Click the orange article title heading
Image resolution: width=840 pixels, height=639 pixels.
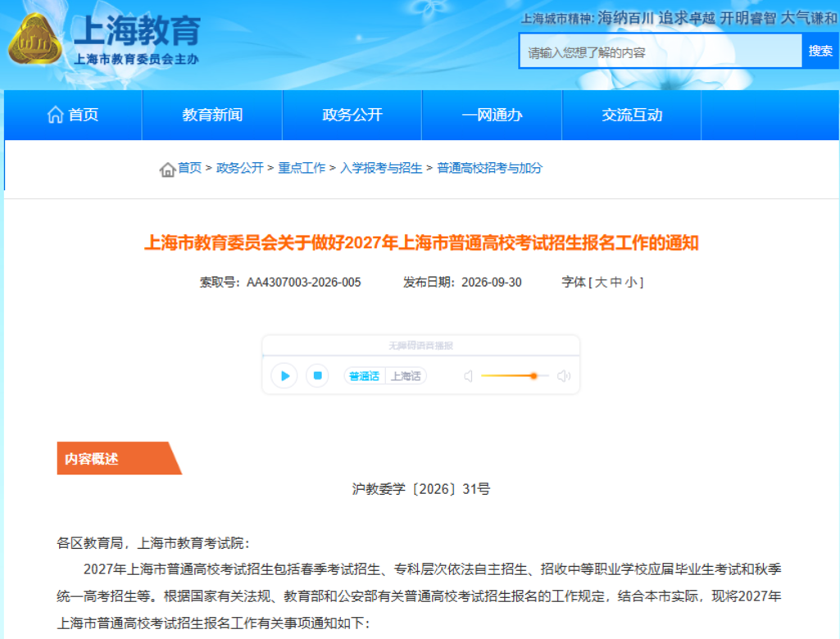(421, 243)
